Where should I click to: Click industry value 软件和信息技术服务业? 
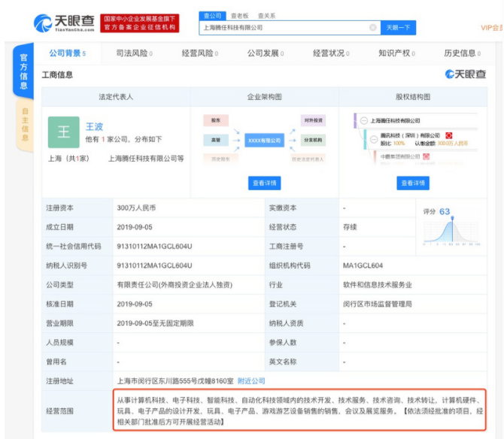coord(378,285)
